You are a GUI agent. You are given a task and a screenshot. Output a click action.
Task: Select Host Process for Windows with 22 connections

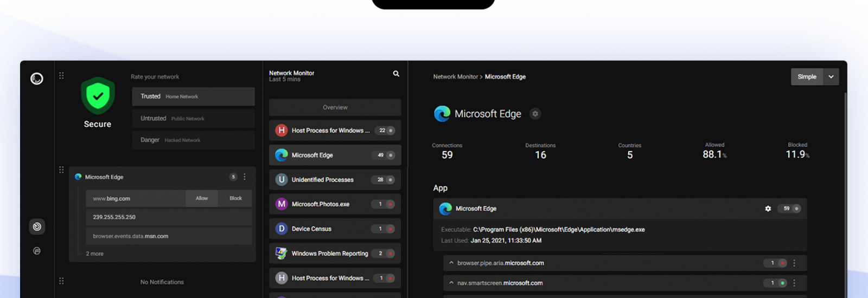pos(335,130)
